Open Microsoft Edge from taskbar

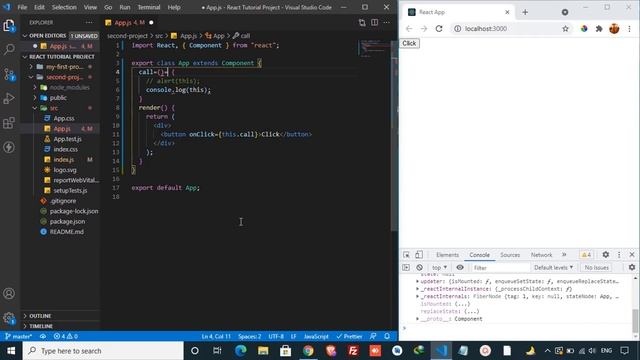(240, 351)
